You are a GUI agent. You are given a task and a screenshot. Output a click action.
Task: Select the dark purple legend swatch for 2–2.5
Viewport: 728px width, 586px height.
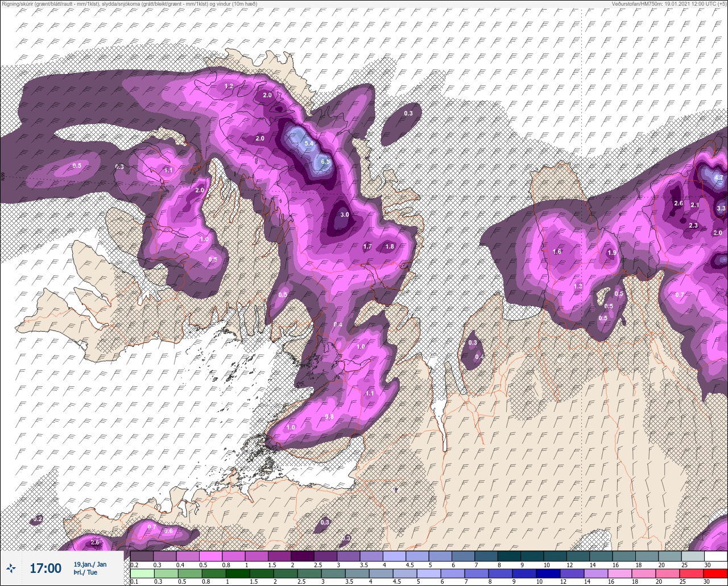point(302,556)
